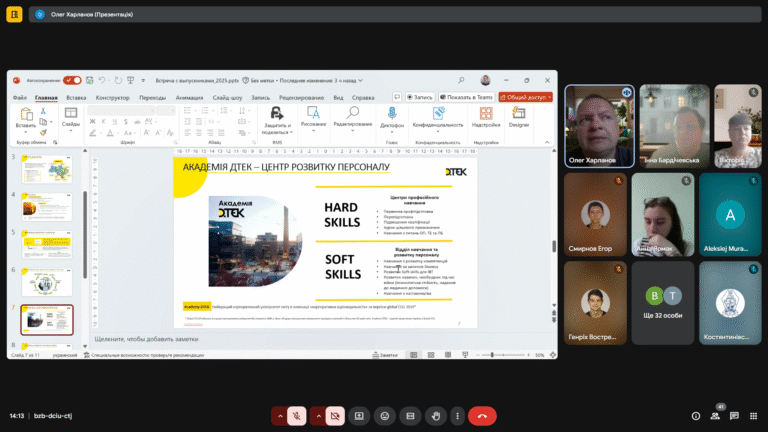Open PowerPoint account profile picture
The image size is (768, 432).
(x=485, y=80)
